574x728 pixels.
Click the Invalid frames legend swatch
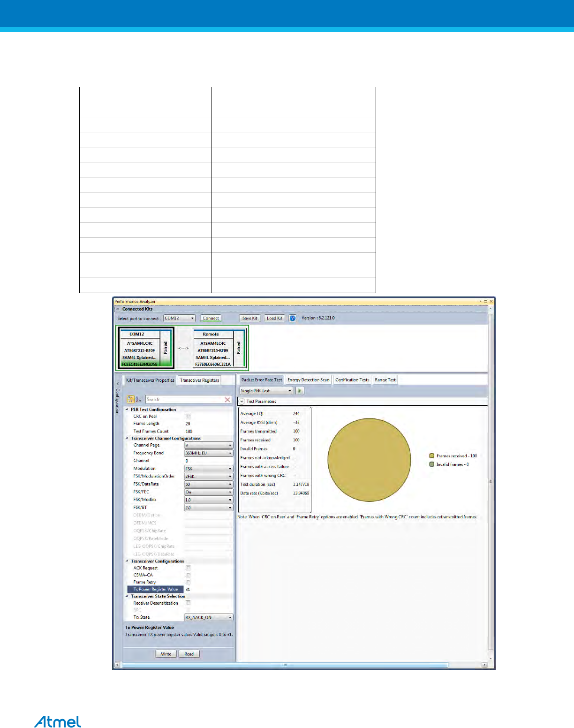(432, 464)
